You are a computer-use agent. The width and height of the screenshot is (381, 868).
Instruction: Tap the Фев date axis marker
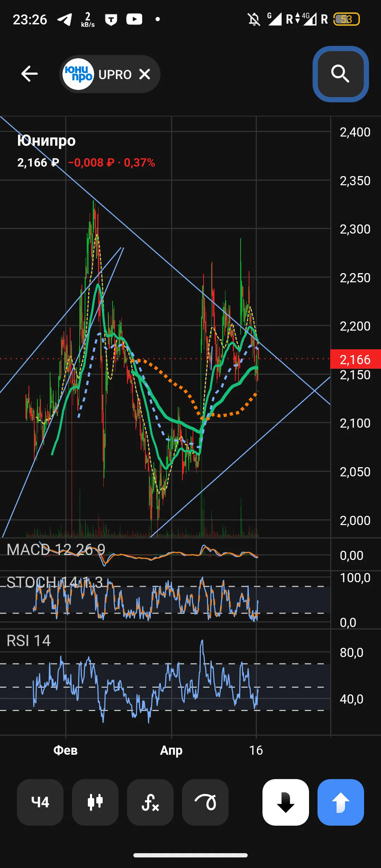pyautogui.click(x=65, y=750)
